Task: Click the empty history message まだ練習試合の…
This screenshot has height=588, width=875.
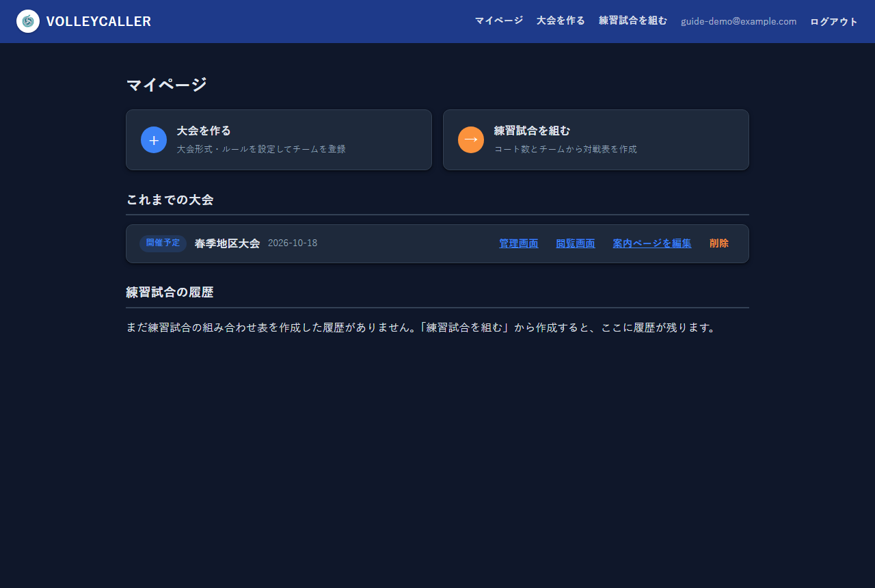Action: (421, 328)
